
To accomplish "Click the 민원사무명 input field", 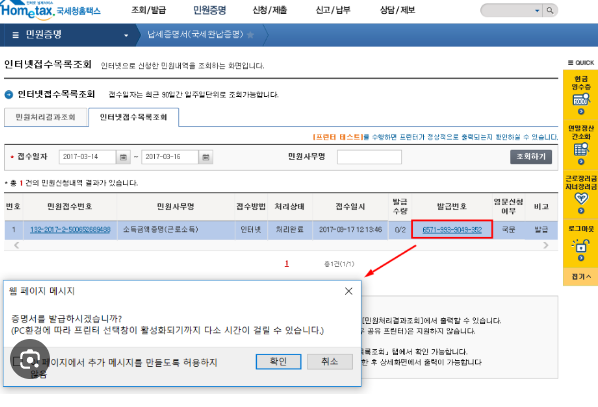I will (369, 157).
